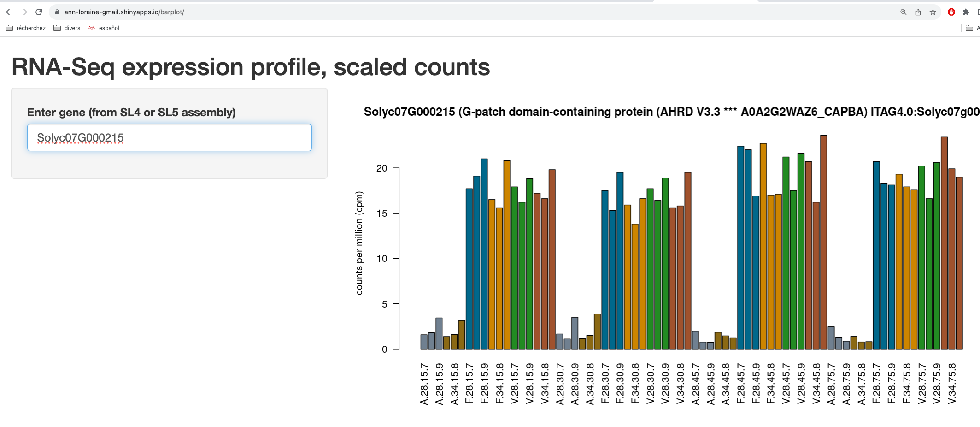Click the browser forward arrow

(x=24, y=12)
